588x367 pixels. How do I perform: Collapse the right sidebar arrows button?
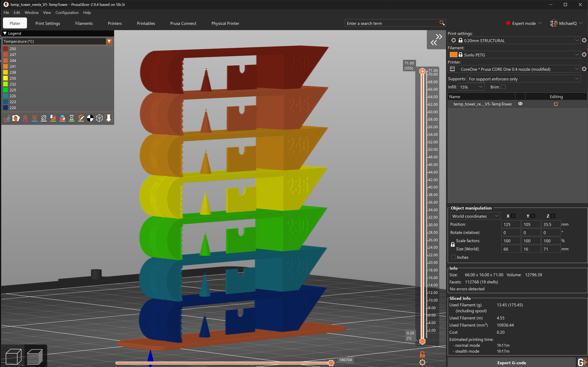pyautogui.click(x=436, y=40)
